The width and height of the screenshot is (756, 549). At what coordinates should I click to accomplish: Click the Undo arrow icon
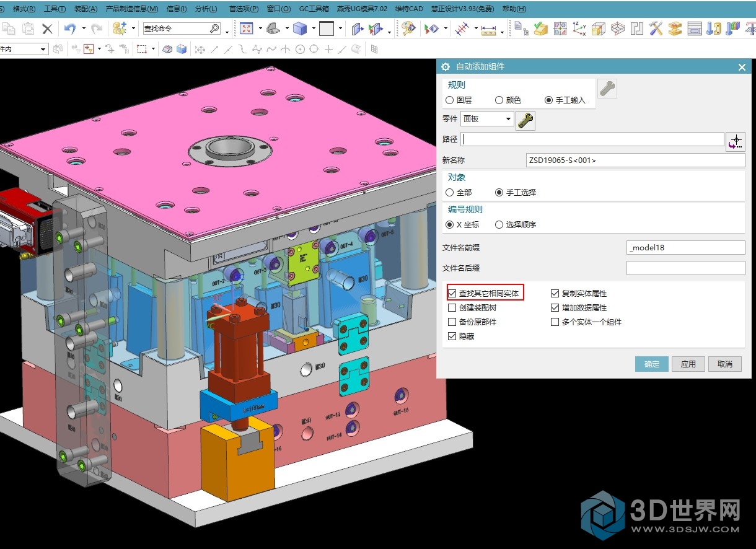pyautogui.click(x=70, y=29)
